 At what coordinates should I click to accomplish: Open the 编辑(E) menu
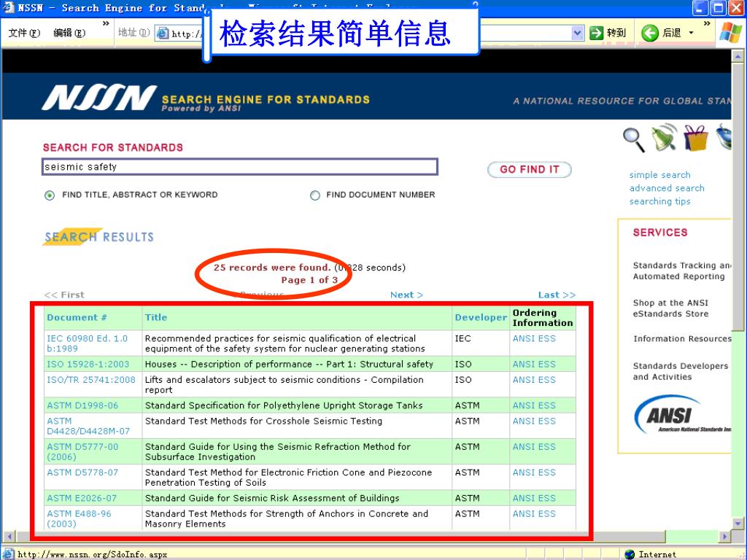click(69, 33)
